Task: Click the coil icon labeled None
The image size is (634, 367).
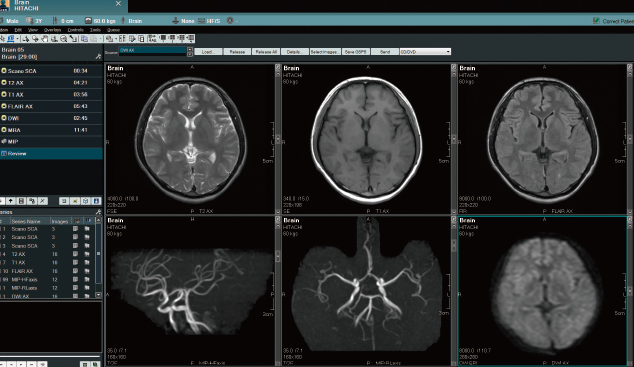Action: point(175,21)
